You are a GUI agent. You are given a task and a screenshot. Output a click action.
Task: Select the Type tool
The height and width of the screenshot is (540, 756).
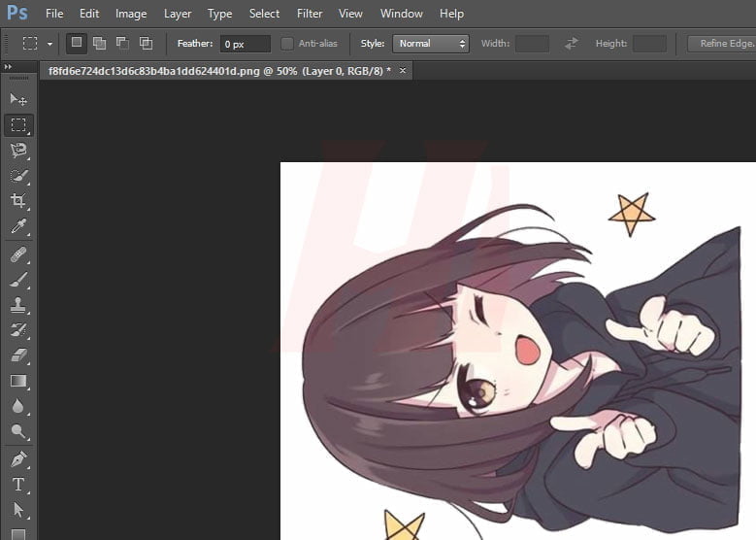pyautogui.click(x=18, y=485)
